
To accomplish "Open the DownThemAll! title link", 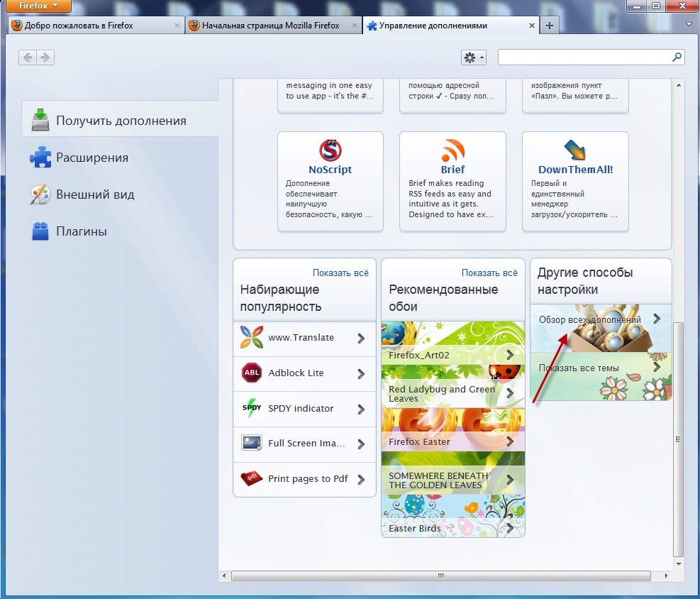I will 575,170.
